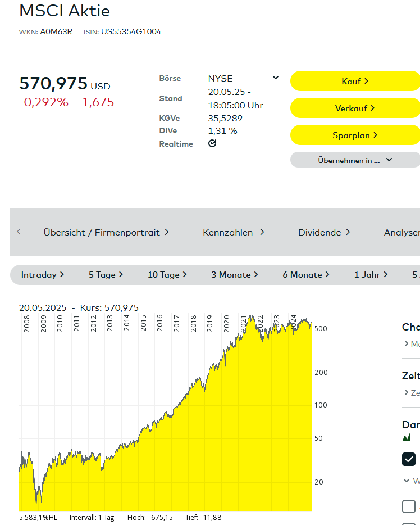Open the NYSE exchange dropdown

click(x=244, y=78)
